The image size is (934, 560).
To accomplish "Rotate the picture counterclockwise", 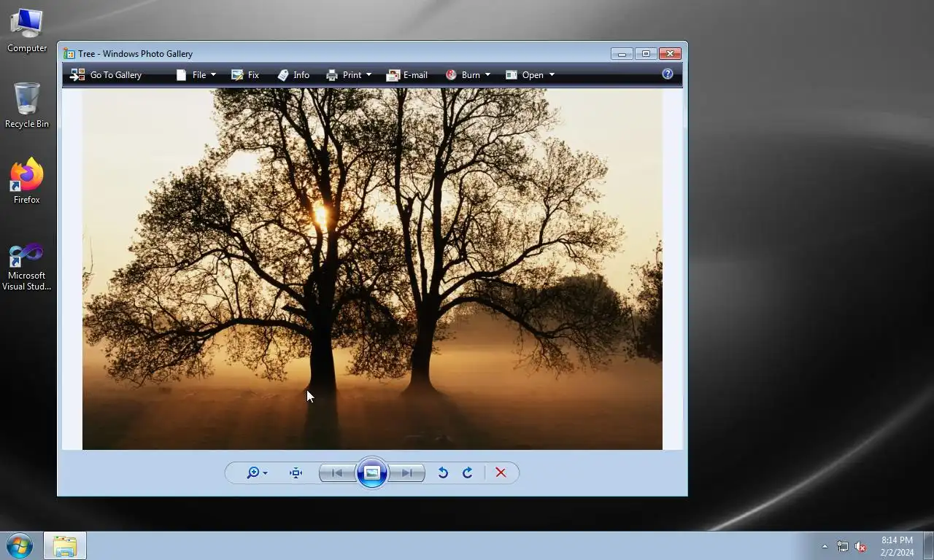I will (443, 472).
